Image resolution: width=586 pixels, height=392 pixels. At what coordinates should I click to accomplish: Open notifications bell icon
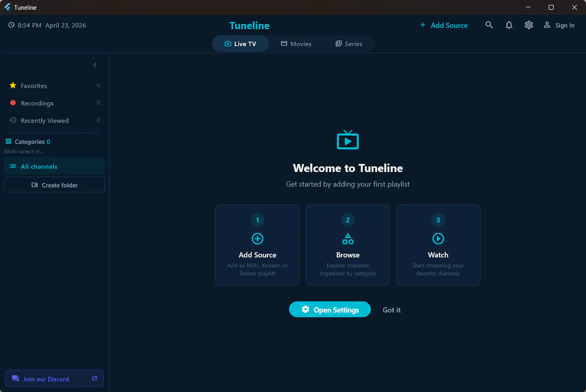click(x=509, y=25)
